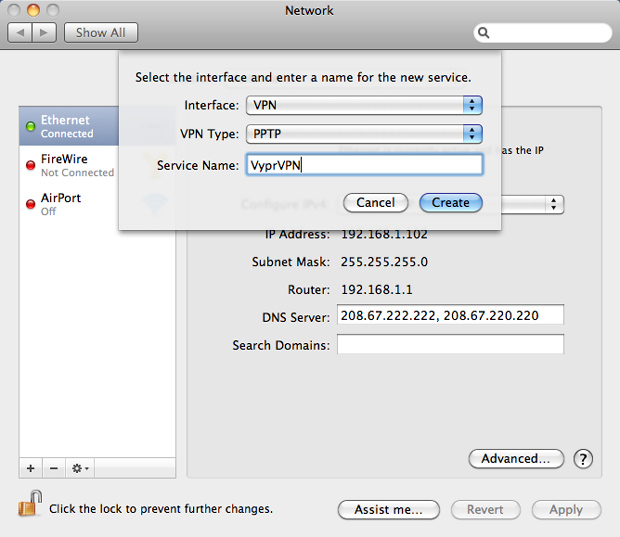Click the yellow minimize window button
Viewport: 620px width, 537px height.
pyautogui.click(x=33, y=10)
